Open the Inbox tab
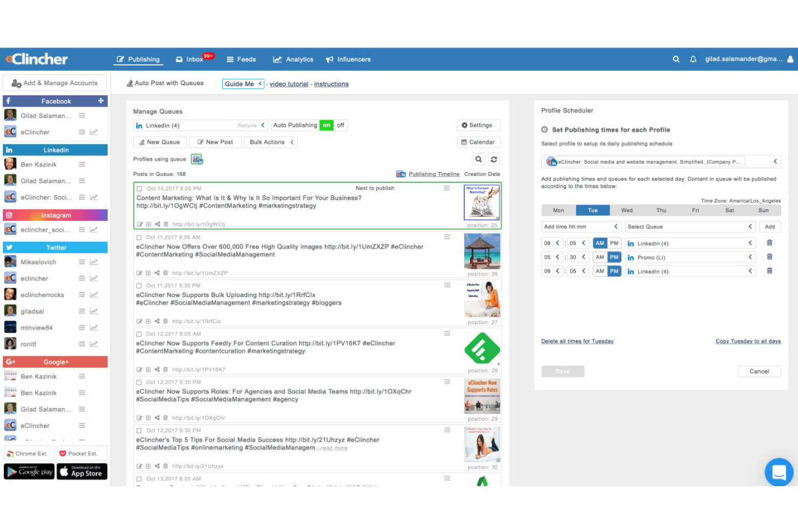The height and width of the screenshot is (532, 798). click(190, 59)
